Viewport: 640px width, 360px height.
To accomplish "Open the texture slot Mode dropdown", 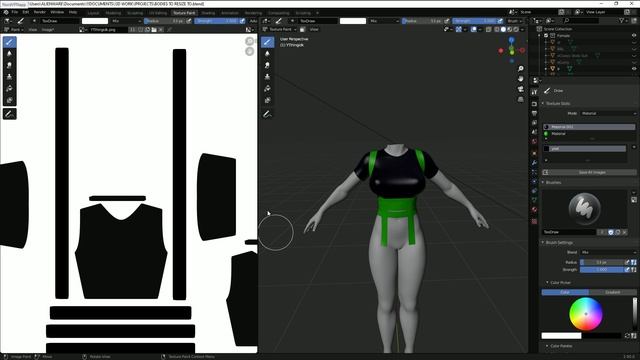I will tap(608, 113).
